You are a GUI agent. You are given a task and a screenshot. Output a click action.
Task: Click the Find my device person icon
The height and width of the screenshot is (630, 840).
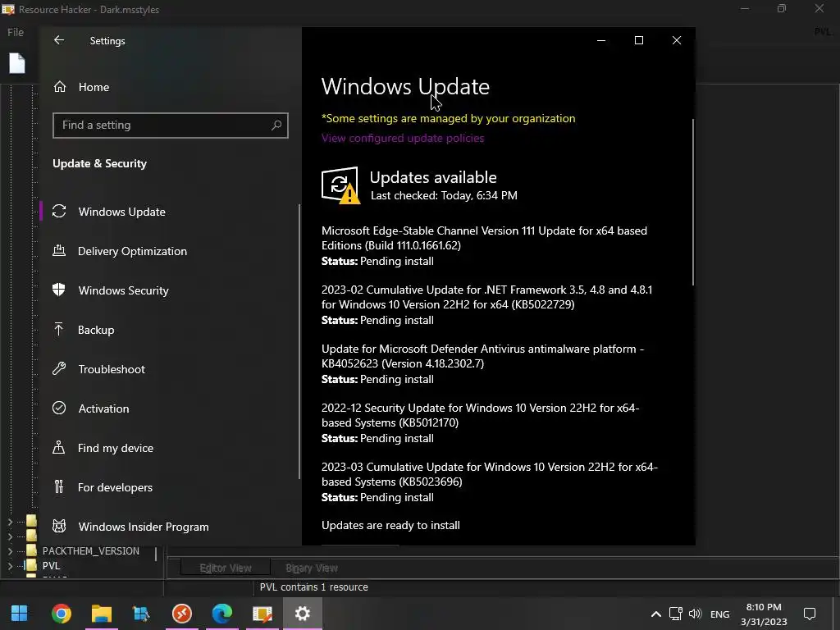pyautogui.click(x=59, y=447)
